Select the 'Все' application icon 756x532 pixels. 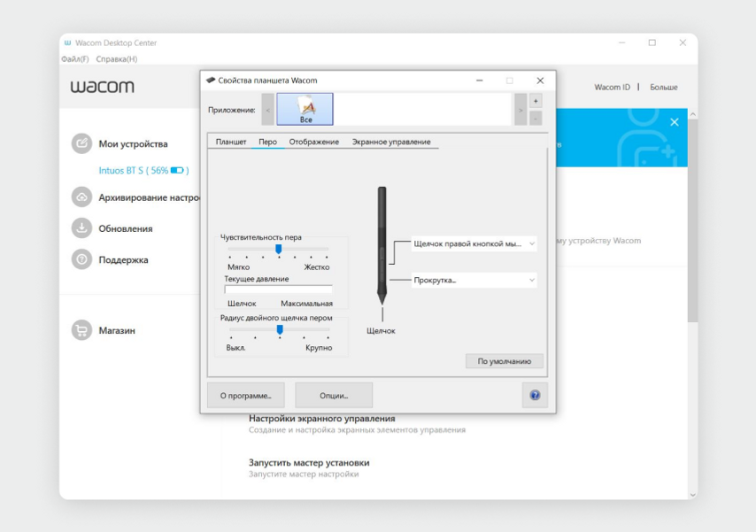(305, 110)
